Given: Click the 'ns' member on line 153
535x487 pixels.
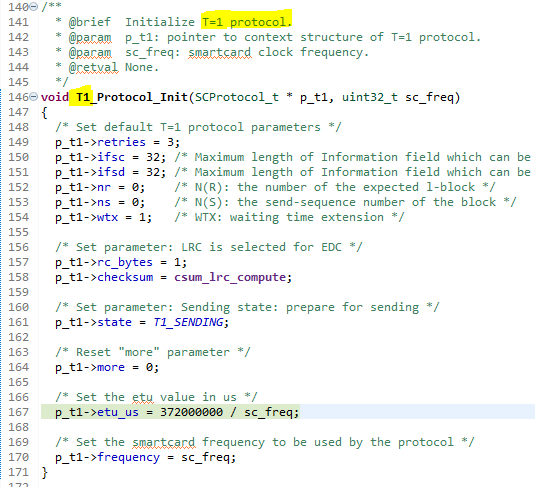Looking at the screenshot, I should pos(104,202).
